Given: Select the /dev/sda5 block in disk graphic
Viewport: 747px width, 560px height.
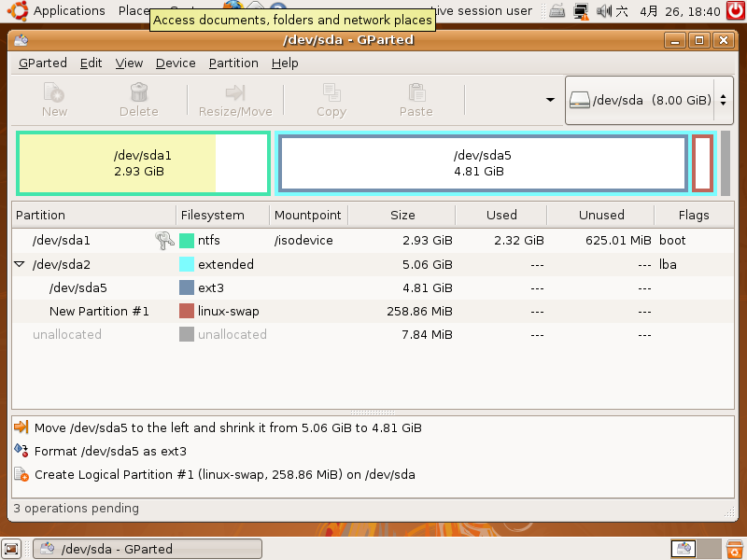Looking at the screenshot, I should pyautogui.click(x=483, y=163).
